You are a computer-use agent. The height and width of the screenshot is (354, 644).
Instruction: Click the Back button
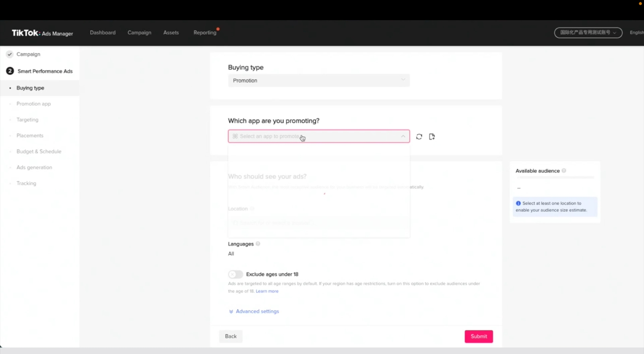click(231, 336)
